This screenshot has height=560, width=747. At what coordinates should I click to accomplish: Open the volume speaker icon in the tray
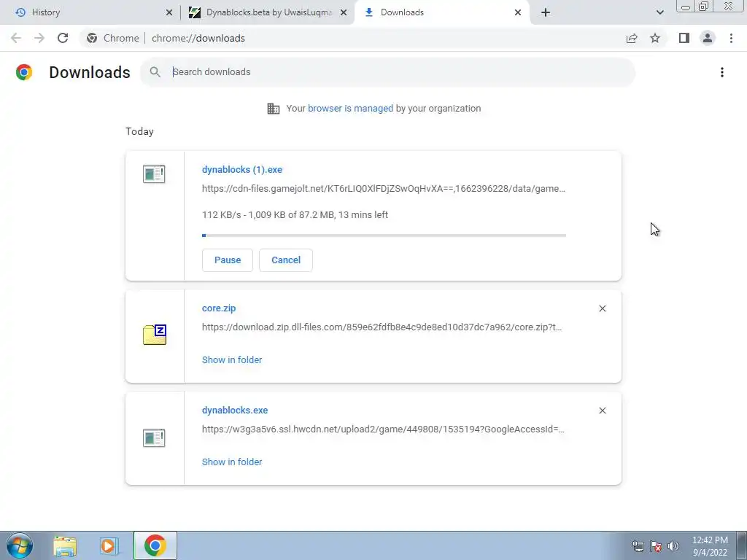(673, 546)
